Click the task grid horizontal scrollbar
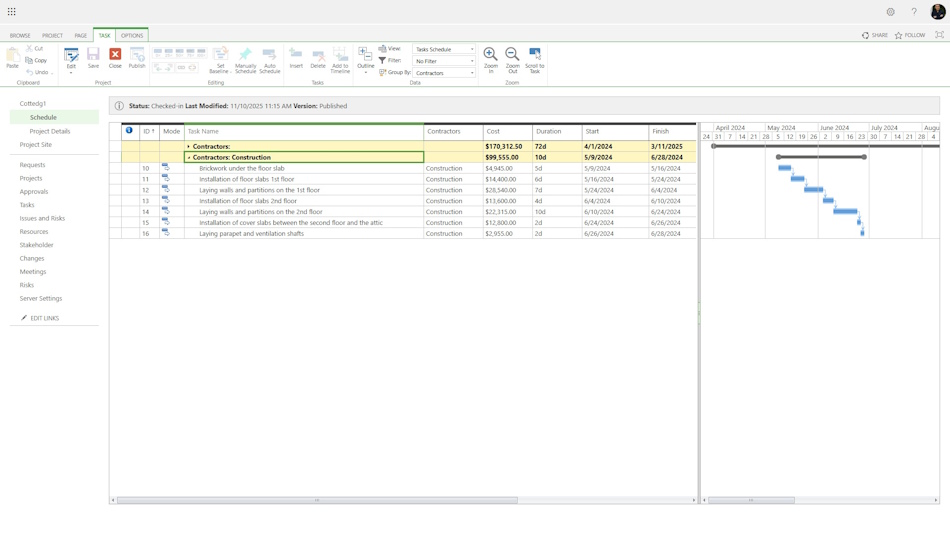Screen dimensions: 950x534 click(x=317, y=500)
